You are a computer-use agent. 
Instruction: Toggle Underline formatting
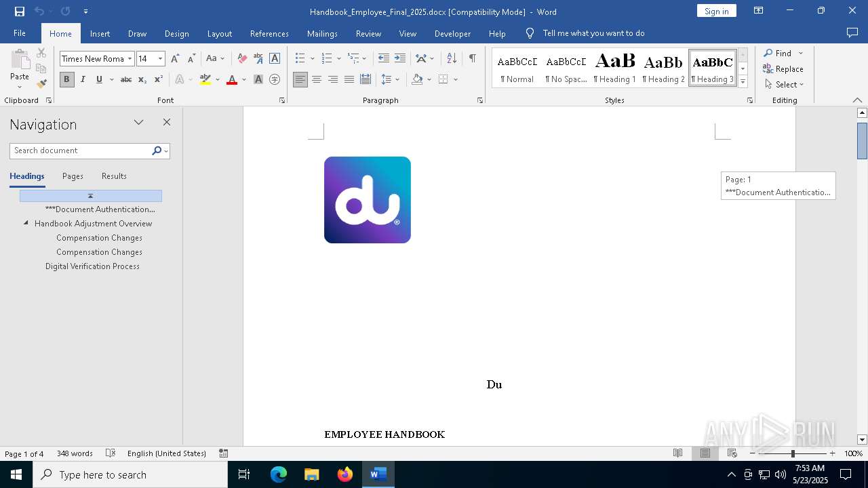point(99,80)
